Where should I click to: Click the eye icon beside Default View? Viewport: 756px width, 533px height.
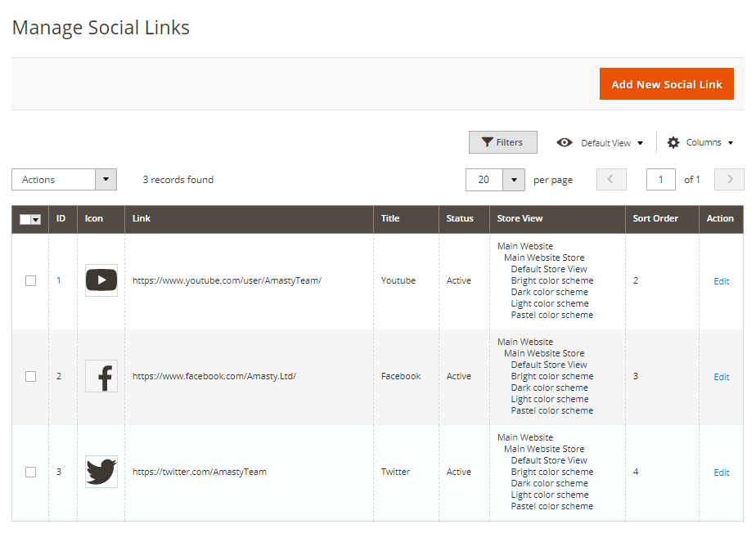click(565, 142)
